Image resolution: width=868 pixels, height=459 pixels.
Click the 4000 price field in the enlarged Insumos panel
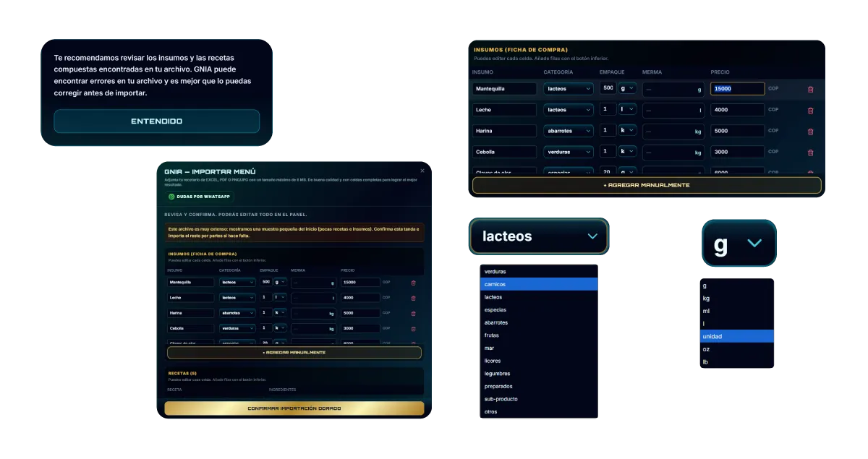[737, 110]
